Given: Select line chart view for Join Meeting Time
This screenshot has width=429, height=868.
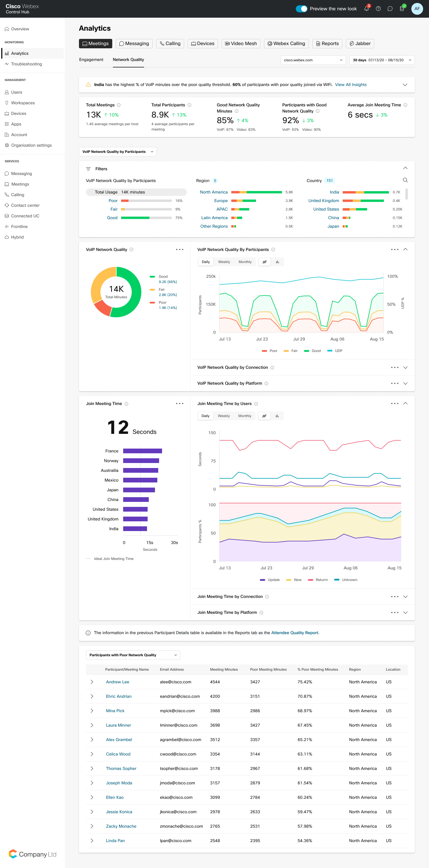Looking at the screenshot, I should (x=264, y=416).
